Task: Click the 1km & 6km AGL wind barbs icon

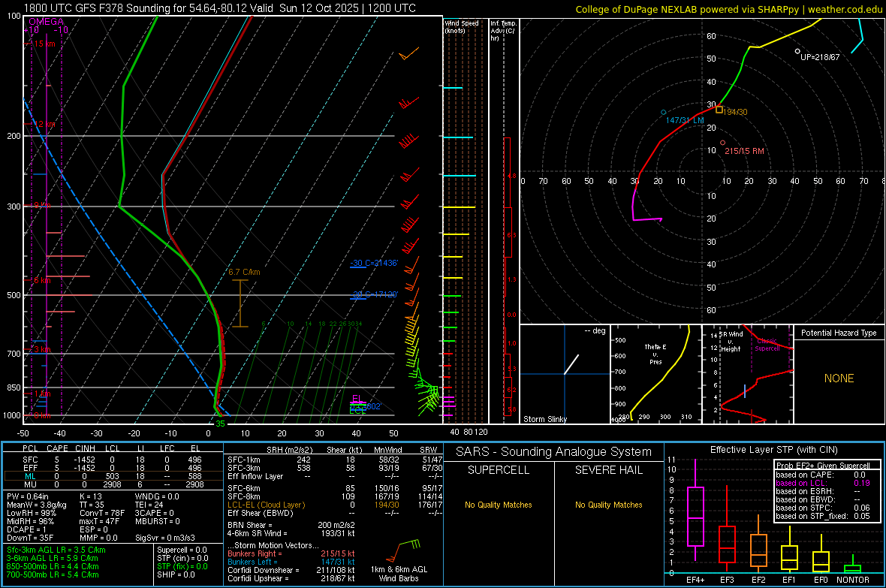Action: click(x=402, y=551)
